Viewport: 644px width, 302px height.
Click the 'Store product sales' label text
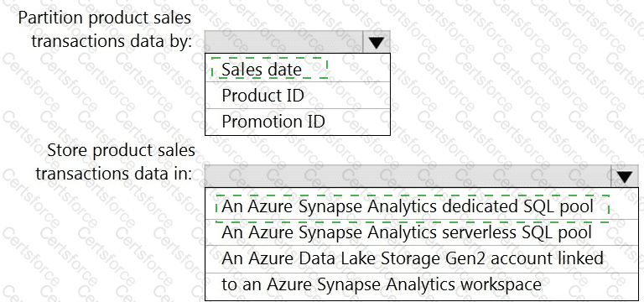tap(121, 150)
